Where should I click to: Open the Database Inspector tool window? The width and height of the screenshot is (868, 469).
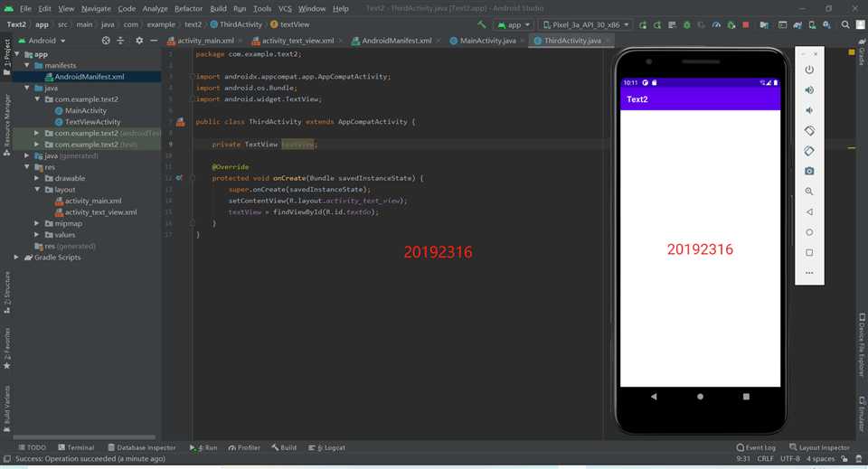pos(142,447)
